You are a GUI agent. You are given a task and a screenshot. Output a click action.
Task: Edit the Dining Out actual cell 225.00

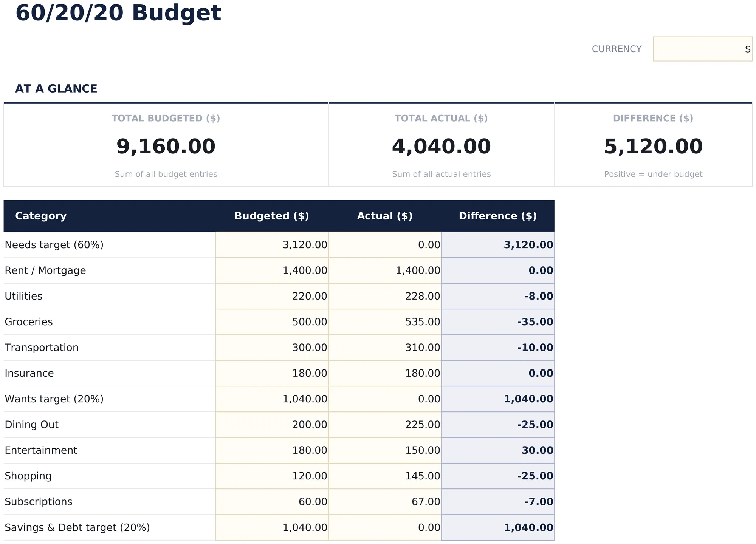tap(385, 425)
